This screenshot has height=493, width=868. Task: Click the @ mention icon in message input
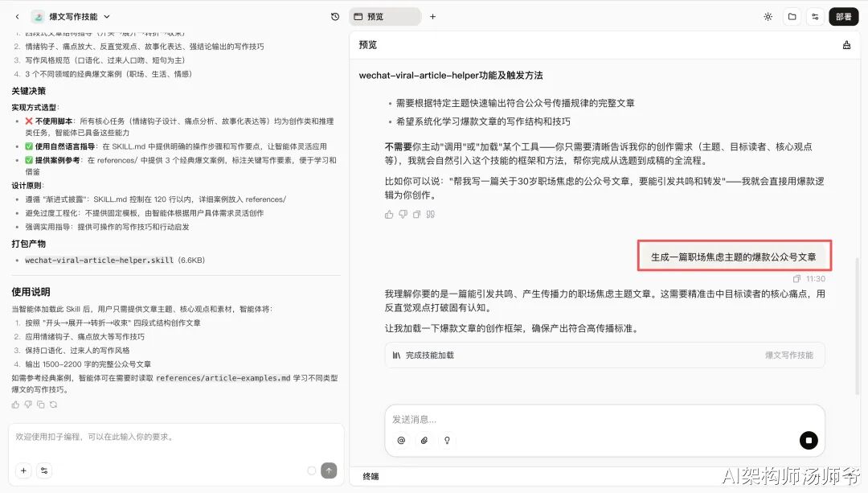[401, 441]
